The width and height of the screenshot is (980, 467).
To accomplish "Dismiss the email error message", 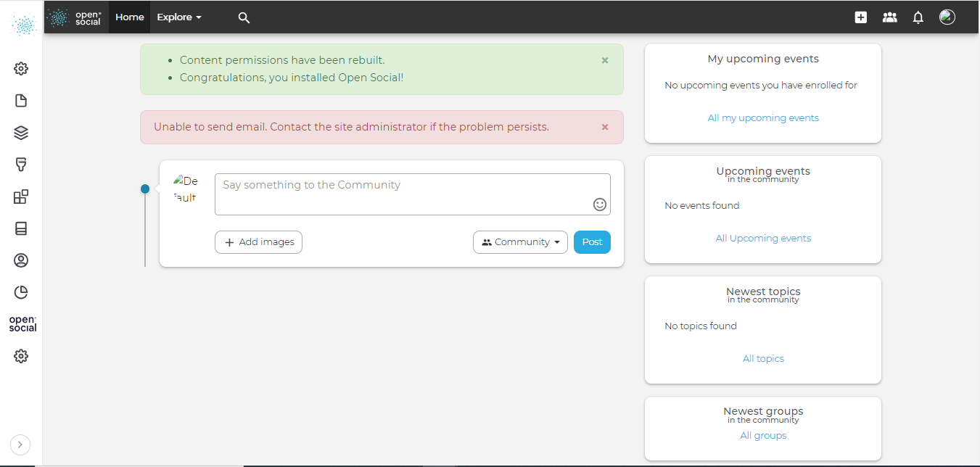I will tap(604, 126).
